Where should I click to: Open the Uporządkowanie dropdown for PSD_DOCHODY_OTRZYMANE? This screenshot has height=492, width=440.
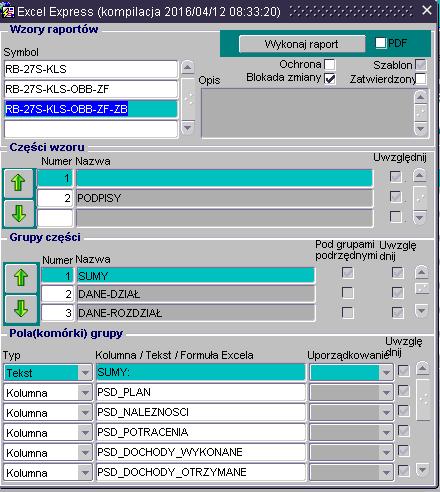(386, 473)
